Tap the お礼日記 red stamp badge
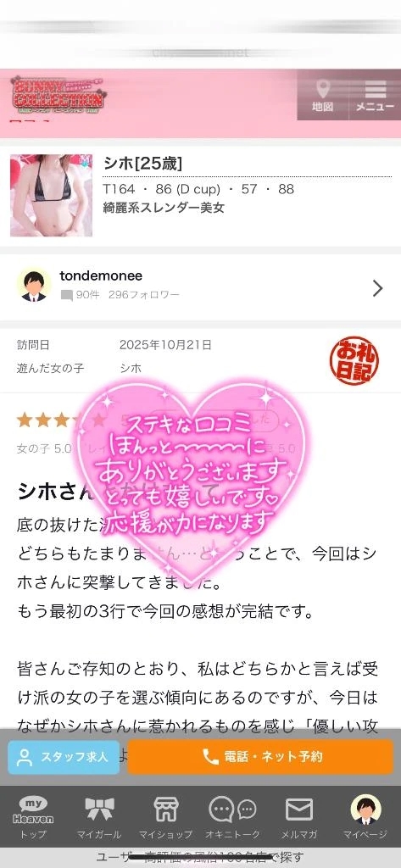This screenshot has height=868, width=401. 354,359
